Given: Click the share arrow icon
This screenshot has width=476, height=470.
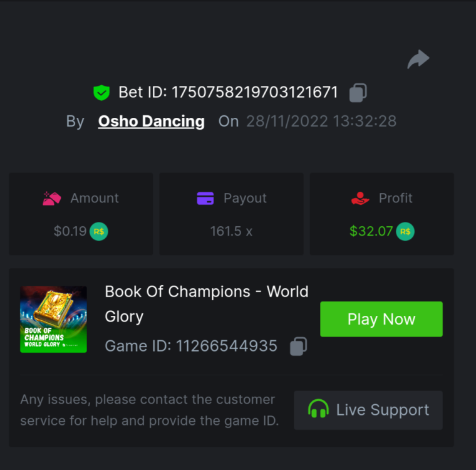Looking at the screenshot, I should coord(418,60).
